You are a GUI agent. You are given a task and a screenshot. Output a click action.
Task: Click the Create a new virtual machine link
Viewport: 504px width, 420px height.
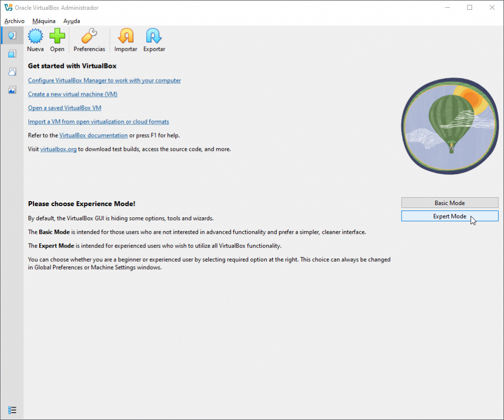(72, 94)
